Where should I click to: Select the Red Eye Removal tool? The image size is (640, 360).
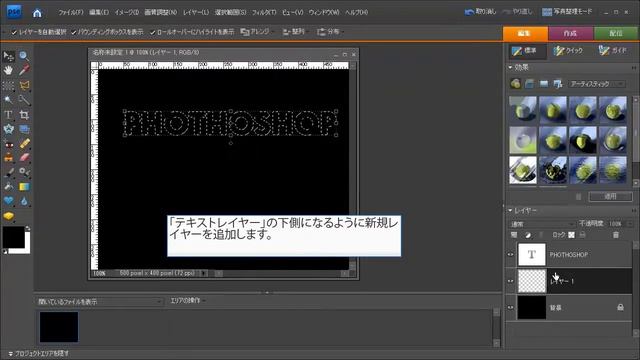coord(9,144)
